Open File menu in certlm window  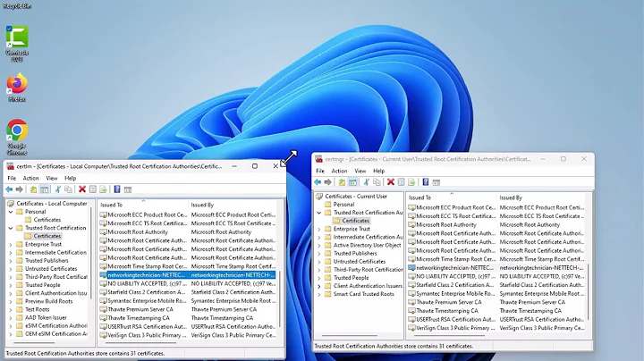point(12,178)
